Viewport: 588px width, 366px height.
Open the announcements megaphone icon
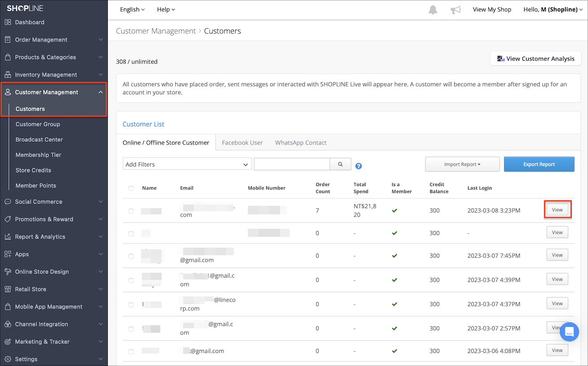(456, 10)
